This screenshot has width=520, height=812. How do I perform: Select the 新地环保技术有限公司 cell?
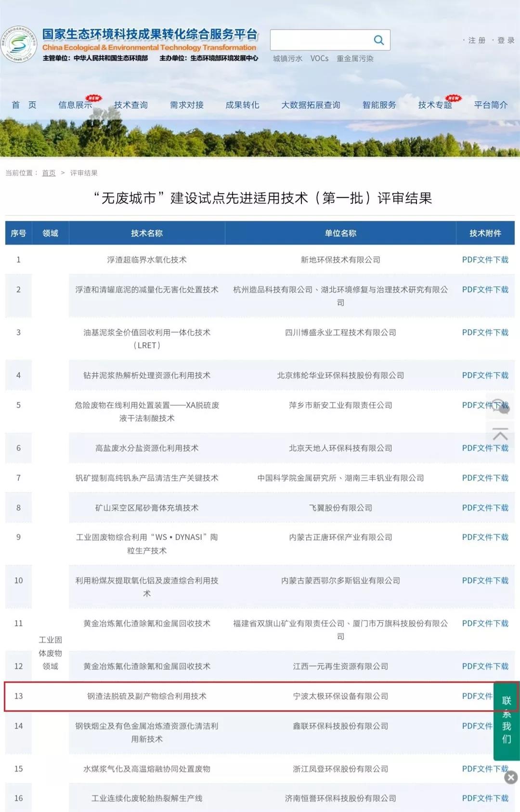340,260
